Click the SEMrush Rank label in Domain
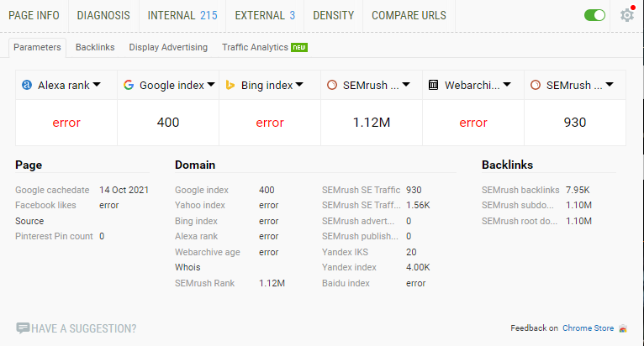This screenshot has width=644, height=346. coord(204,283)
